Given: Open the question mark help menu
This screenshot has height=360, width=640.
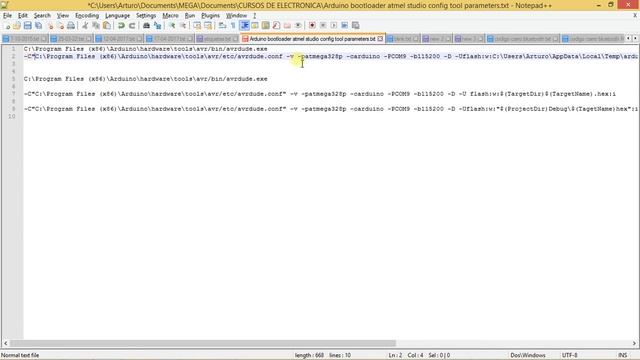Looking at the screenshot, I should [x=254, y=16].
